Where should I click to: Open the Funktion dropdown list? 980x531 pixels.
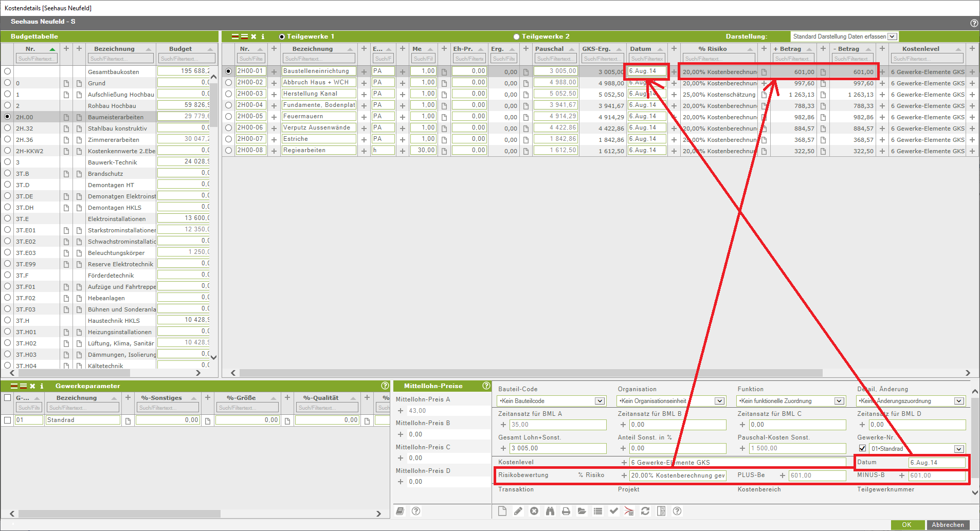tap(839, 401)
